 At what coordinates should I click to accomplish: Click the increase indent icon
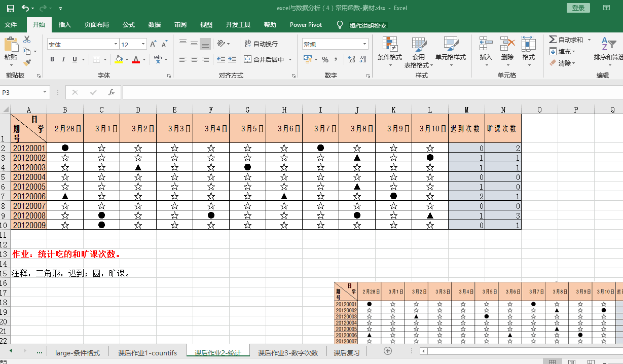click(x=232, y=59)
